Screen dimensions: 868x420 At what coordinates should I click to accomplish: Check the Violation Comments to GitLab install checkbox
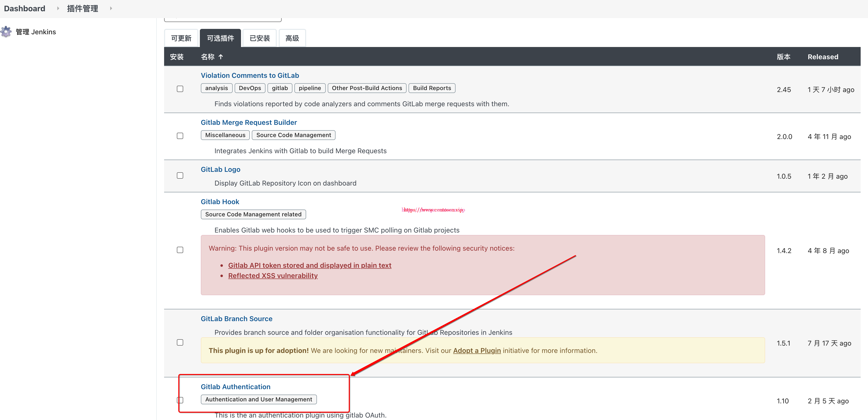point(180,89)
